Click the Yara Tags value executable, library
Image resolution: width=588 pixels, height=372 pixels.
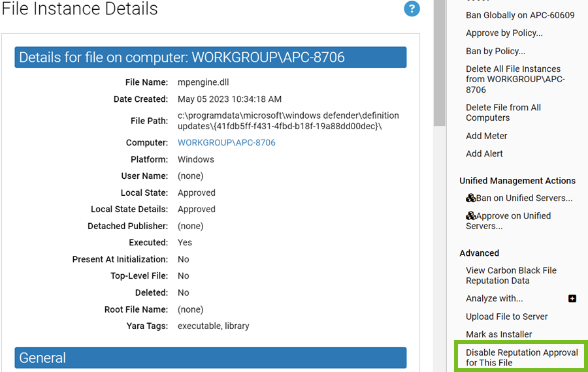[x=214, y=326]
